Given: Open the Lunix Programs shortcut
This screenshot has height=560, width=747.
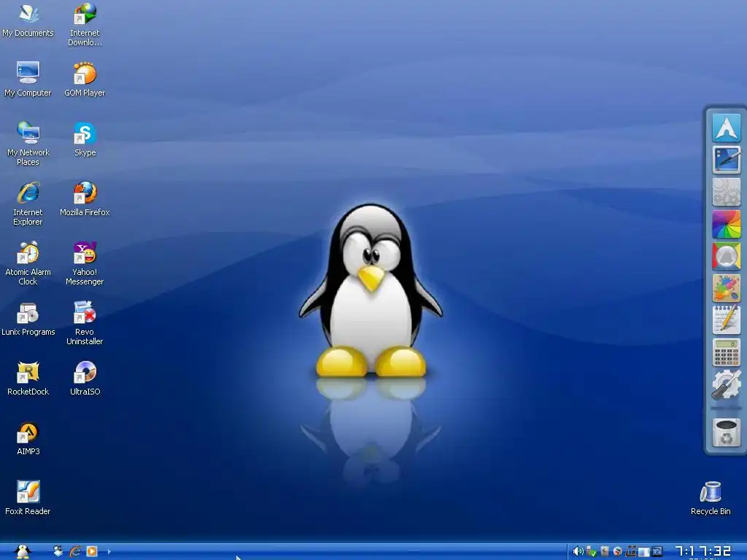Looking at the screenshot, I should pyautogui.click(x=28, y=319).
